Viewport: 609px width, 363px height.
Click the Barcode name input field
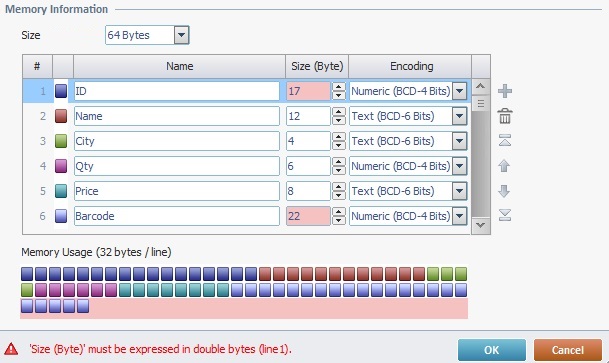(x=177, y=216)
